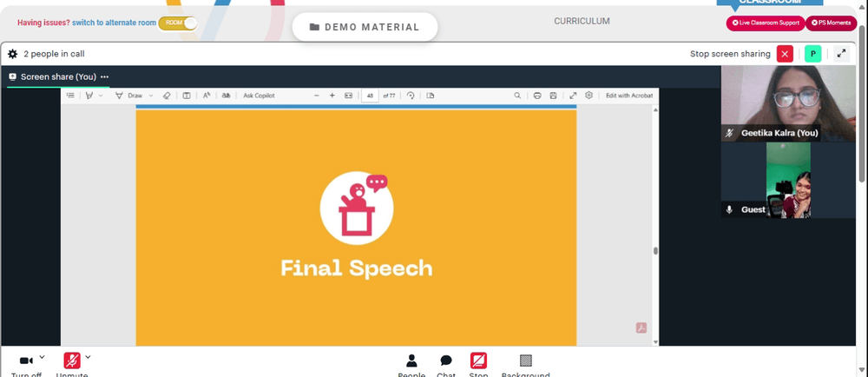Open the Draw tool dropdown arrow
The width and height of the screenshot is (868, 377).
tap(150, 96)
